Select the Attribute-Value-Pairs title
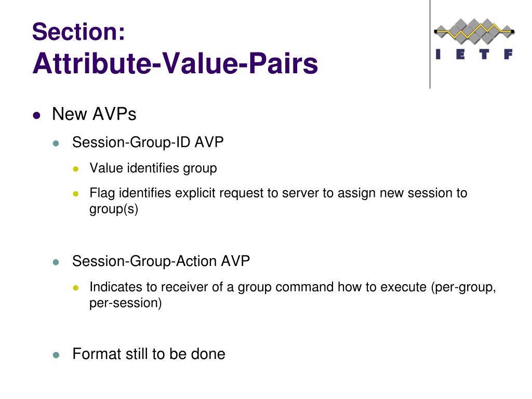 click(x=175, y=63)
